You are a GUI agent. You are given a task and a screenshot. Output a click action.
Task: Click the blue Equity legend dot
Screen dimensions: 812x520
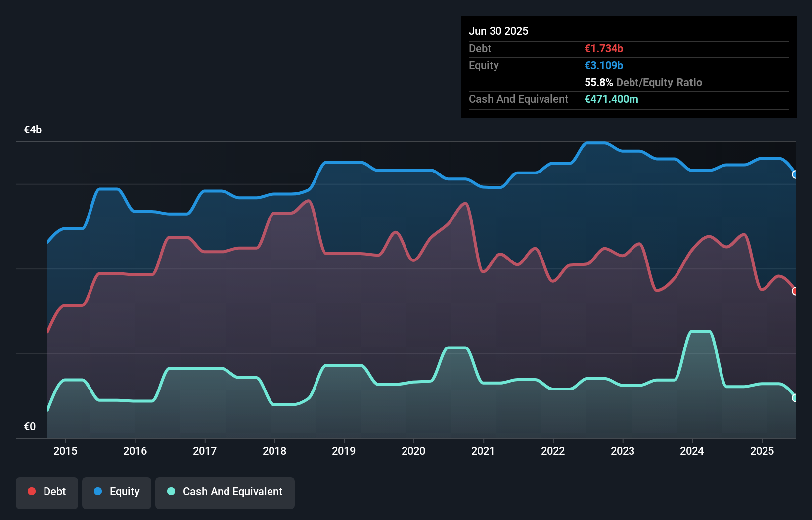point(98,491)
